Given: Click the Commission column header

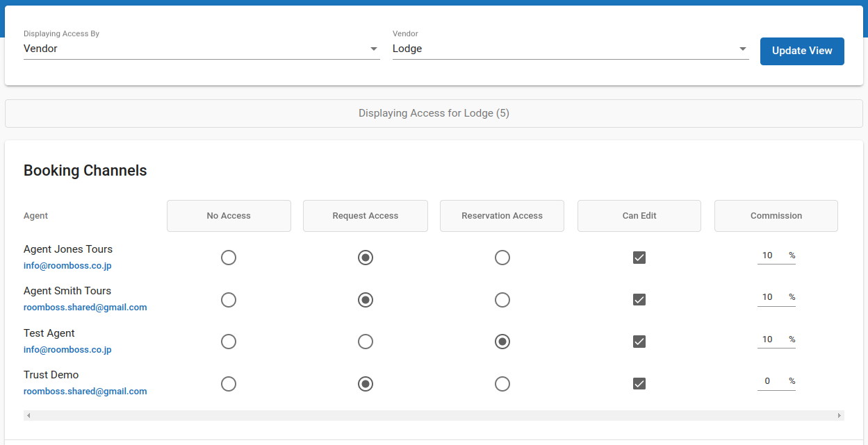Looking at the screenshot, I should click(x=776, y=216).
